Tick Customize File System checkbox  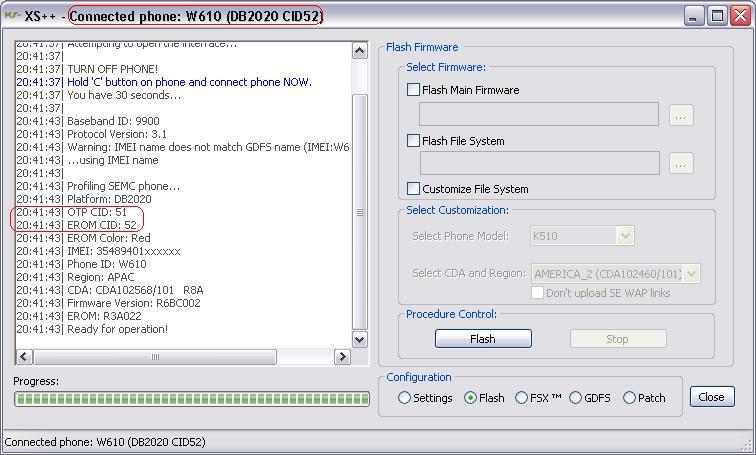click(x=413, y=188)
